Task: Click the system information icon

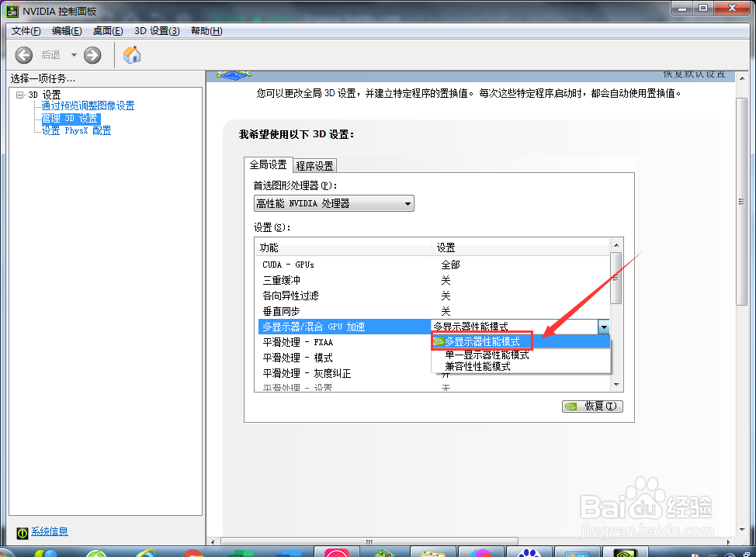Action: click(23, 532)
